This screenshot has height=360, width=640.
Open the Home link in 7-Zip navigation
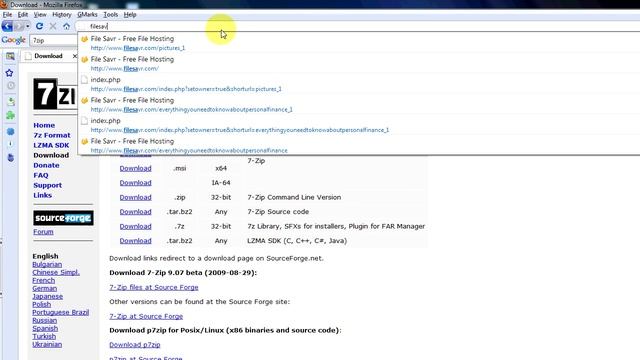(x=44, y=125)
